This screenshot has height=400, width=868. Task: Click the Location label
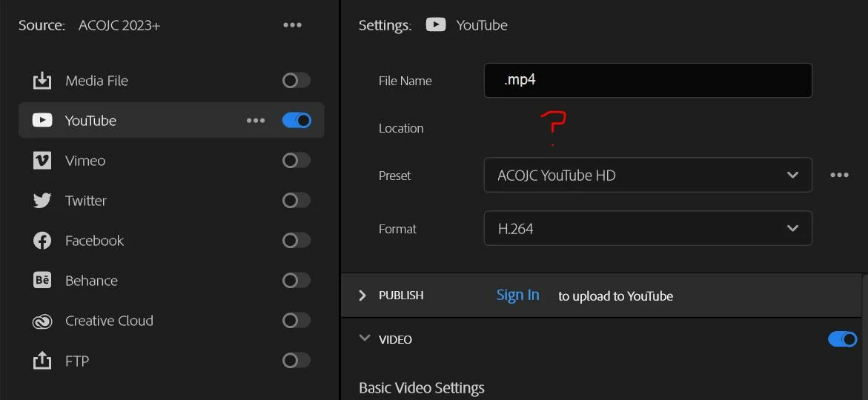click(401, 128)
